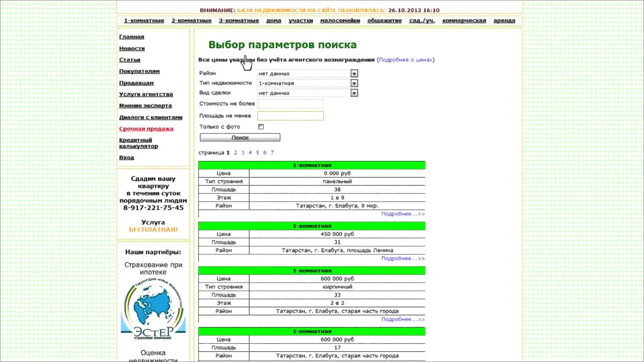Click the Наши партнёры heading
The image size is (644, 362).
(x=153, y=252)
